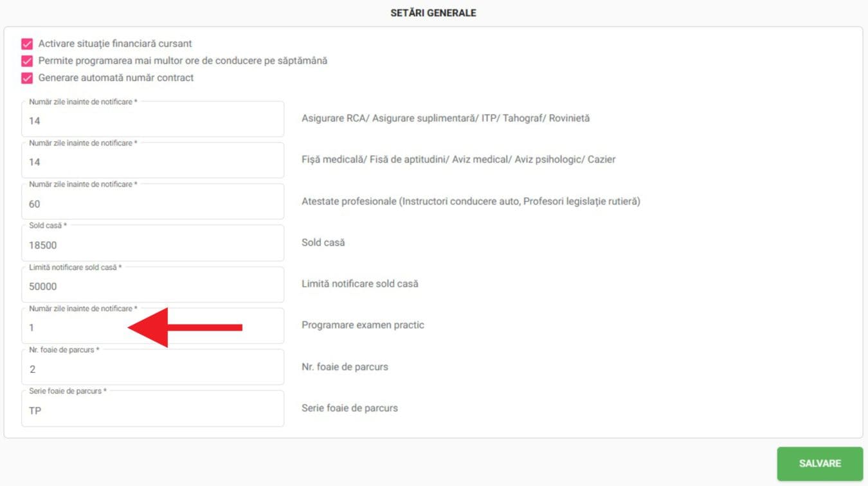Screen dimensions: 868x486
Task: Click the Programare examen practic description text
Action: (x=363, y=325)
